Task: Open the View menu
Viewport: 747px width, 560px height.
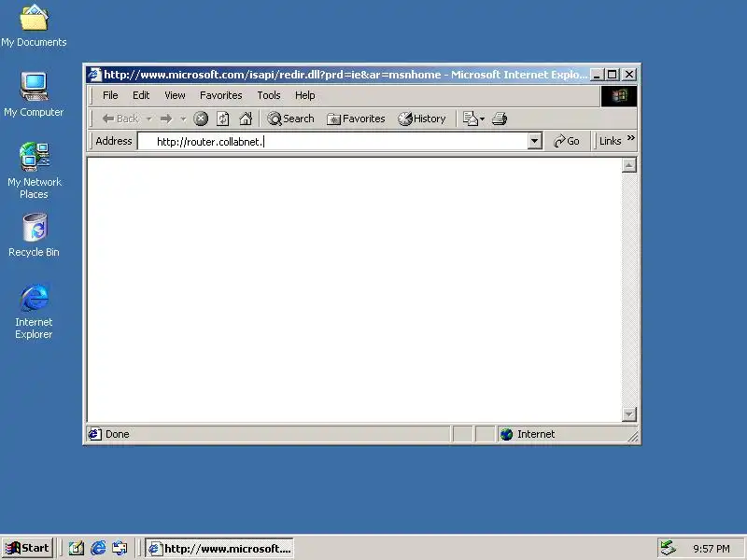Action: (x=175, y=95)
